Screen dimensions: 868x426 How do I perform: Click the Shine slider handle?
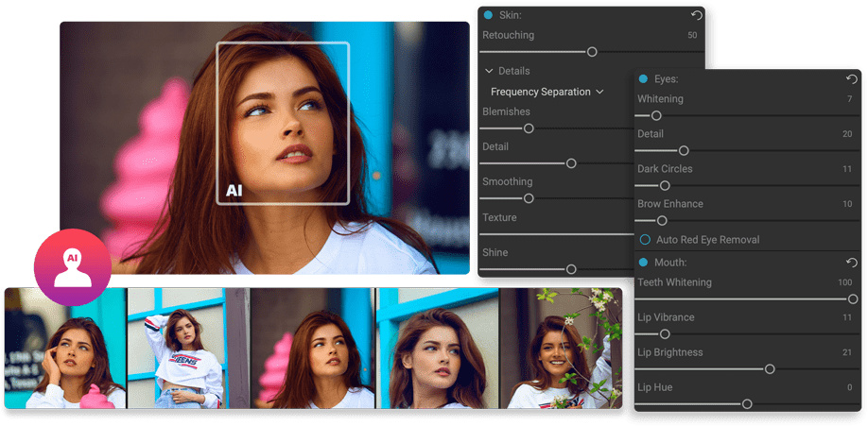[571, 269]
